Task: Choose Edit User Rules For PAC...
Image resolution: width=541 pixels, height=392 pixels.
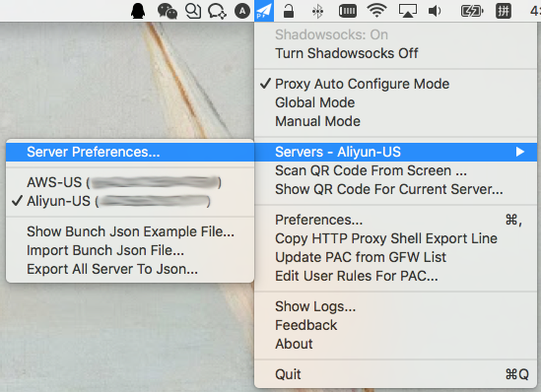Action: tap(396, 276)
